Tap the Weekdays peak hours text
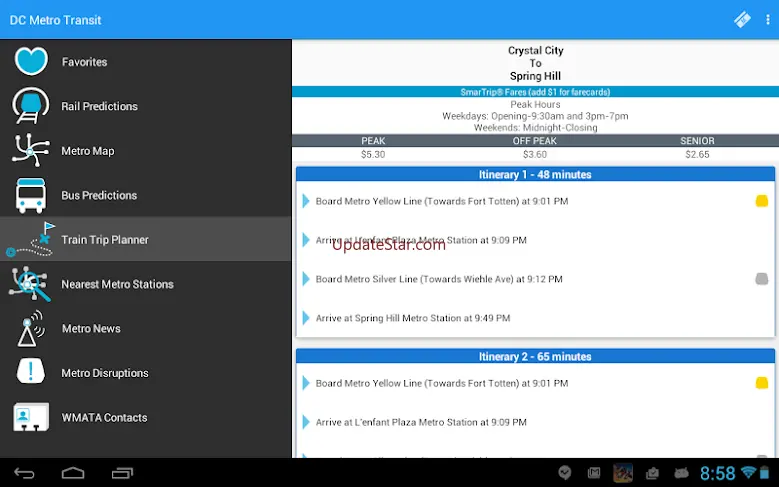 pos(535,116)
